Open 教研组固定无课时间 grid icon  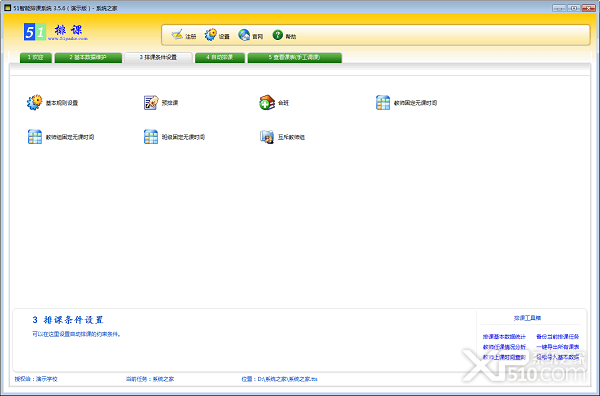click(x=34, y=137)
